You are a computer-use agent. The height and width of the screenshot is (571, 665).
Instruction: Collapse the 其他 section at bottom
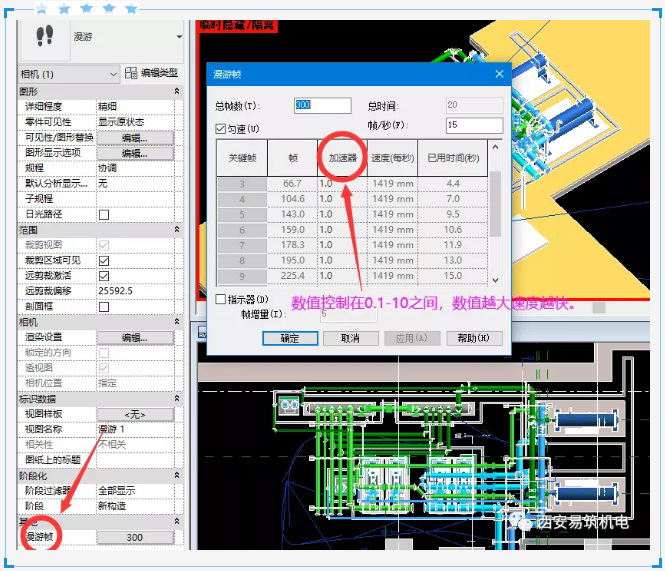pyautogui.click(x=177, y=521)
